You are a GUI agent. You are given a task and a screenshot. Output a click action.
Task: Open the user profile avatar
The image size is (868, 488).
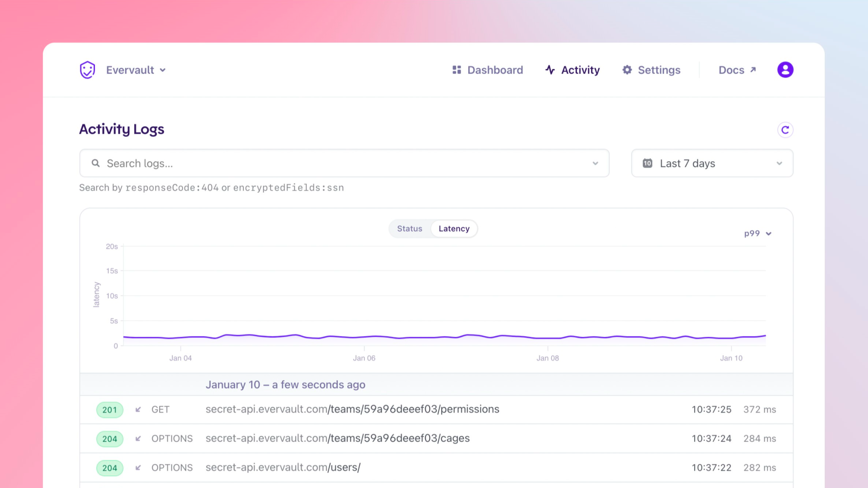point(785,70)
